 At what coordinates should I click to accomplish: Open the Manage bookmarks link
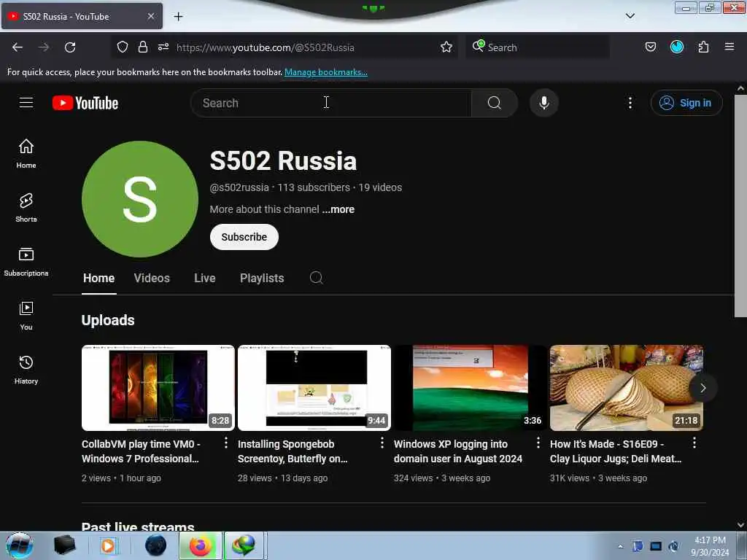pyautogui.click(x=326, y=72)
